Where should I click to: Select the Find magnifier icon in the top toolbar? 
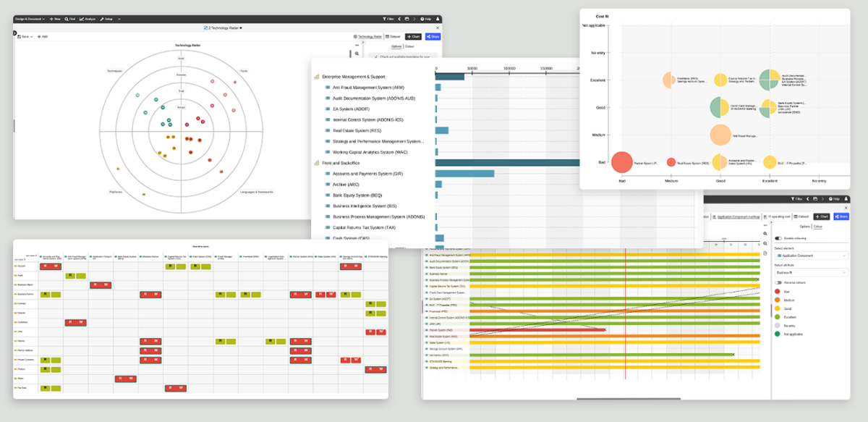click(67, 19)
